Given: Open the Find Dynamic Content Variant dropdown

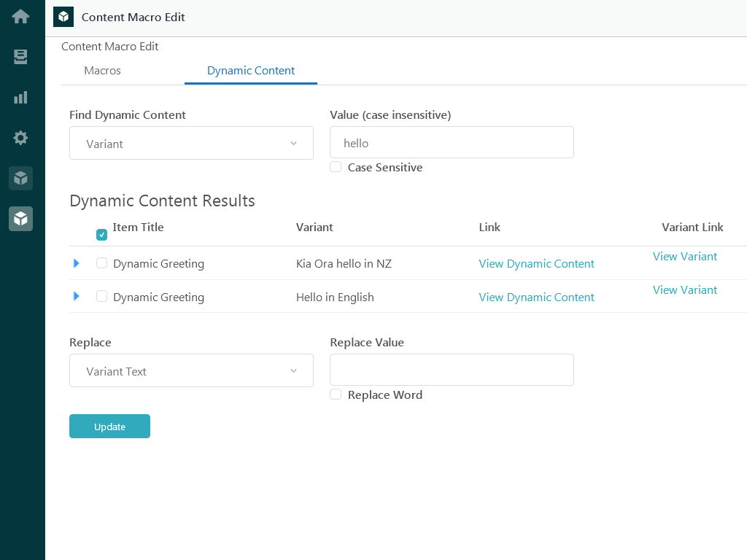Looking at the screenshot, I should click(191, 143).
